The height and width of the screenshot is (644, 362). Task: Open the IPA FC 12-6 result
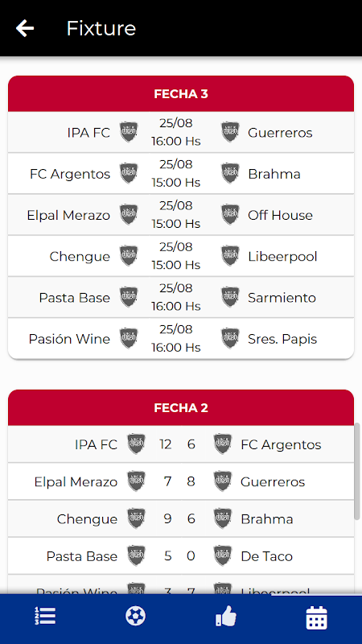[181, 444]
